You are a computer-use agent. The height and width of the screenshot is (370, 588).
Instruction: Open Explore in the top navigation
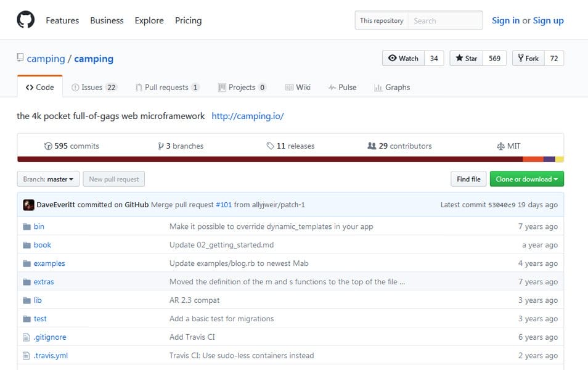149,20
